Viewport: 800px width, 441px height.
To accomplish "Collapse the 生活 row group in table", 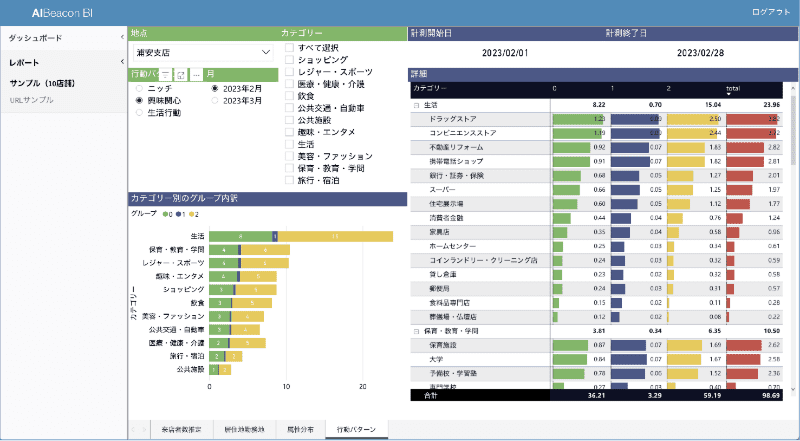I will (x=416, y=104).
